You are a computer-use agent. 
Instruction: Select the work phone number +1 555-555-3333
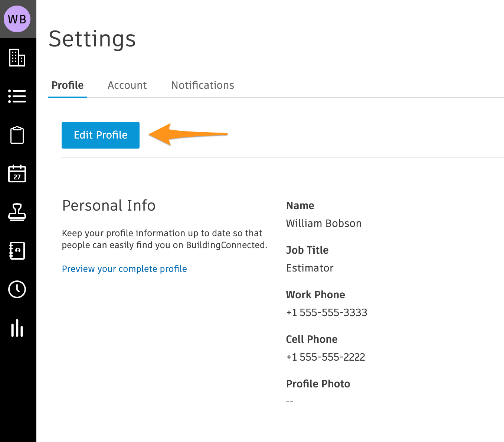point(327,313)
